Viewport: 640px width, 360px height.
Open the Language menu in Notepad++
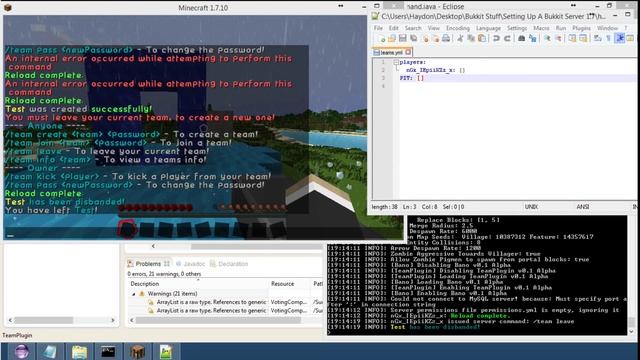click(x=488, y=28)
